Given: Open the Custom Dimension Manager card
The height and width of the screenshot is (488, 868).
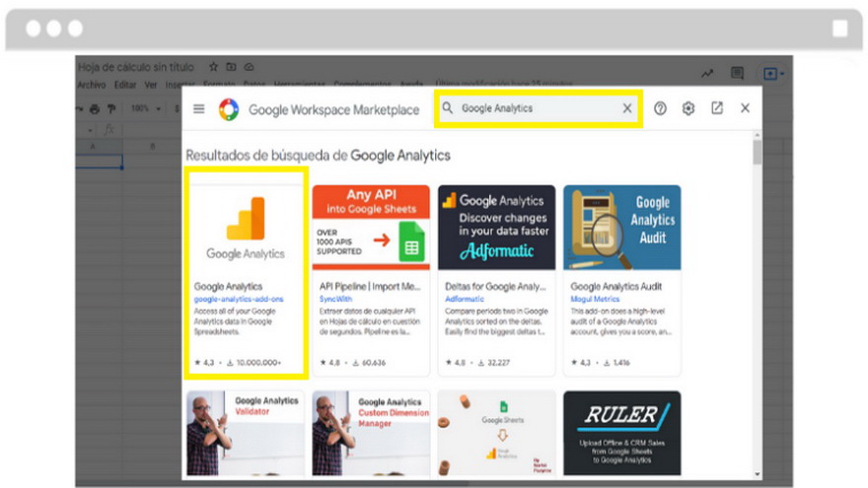Looking at the screenshot, I should (x=371, y=433).
